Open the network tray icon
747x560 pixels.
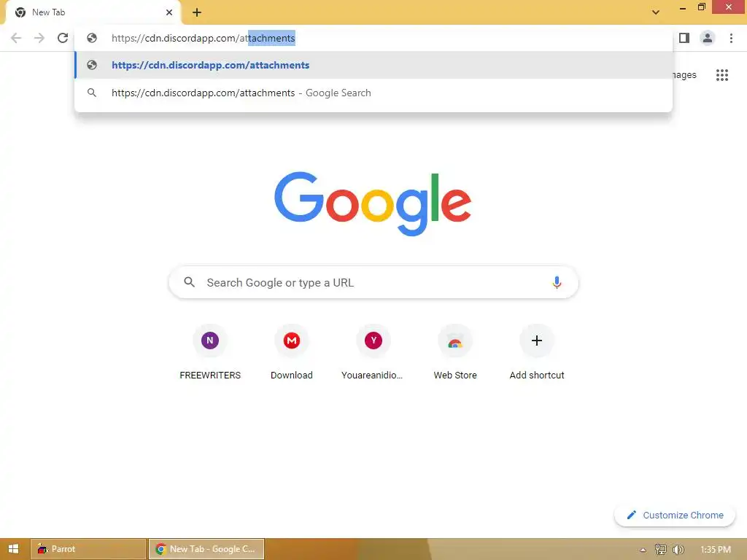pos(660,550)
